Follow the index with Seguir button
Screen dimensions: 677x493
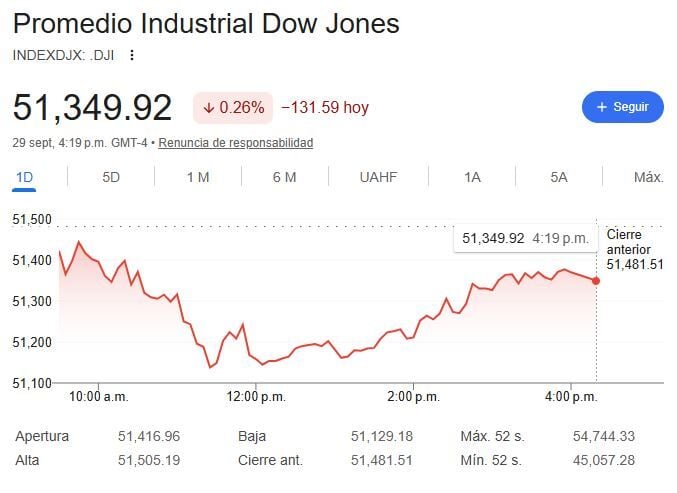(623, 107)
